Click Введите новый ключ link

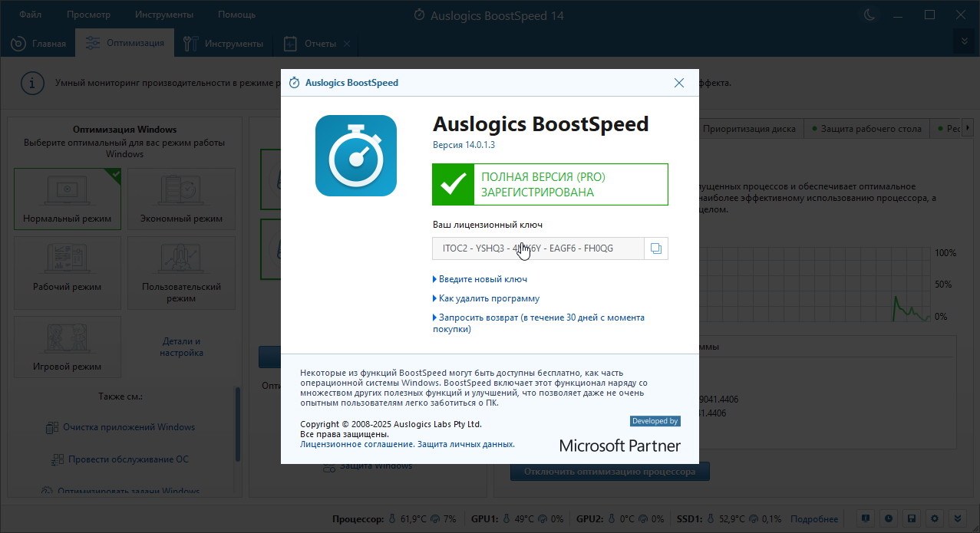coord(483,279)
